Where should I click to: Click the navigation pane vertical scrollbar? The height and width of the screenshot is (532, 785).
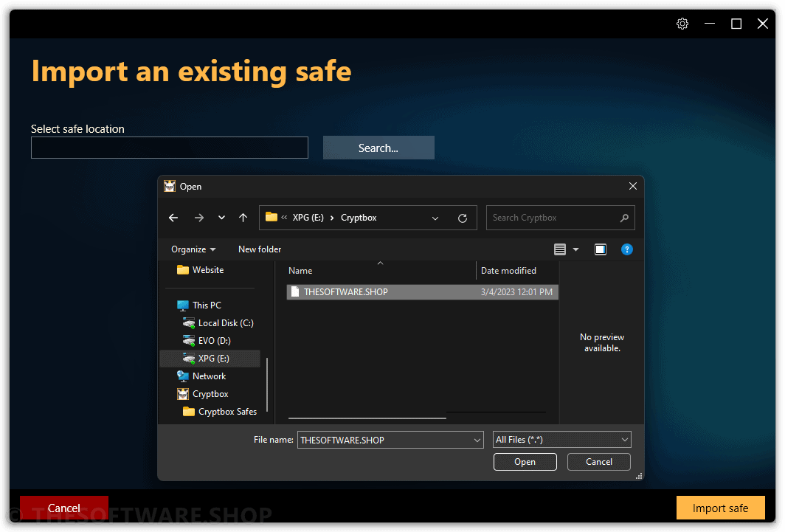[267, 384]
